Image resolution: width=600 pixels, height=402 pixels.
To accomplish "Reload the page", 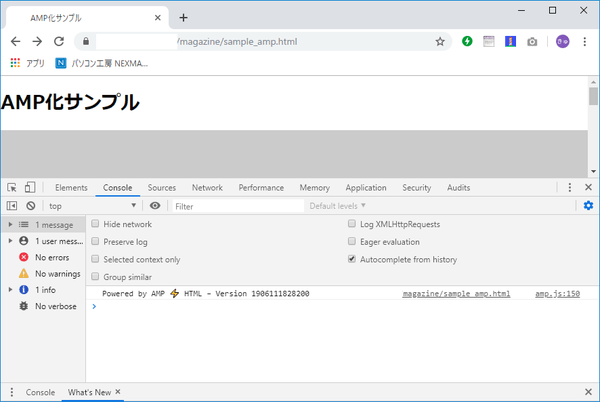I will [x=59, y=42].
